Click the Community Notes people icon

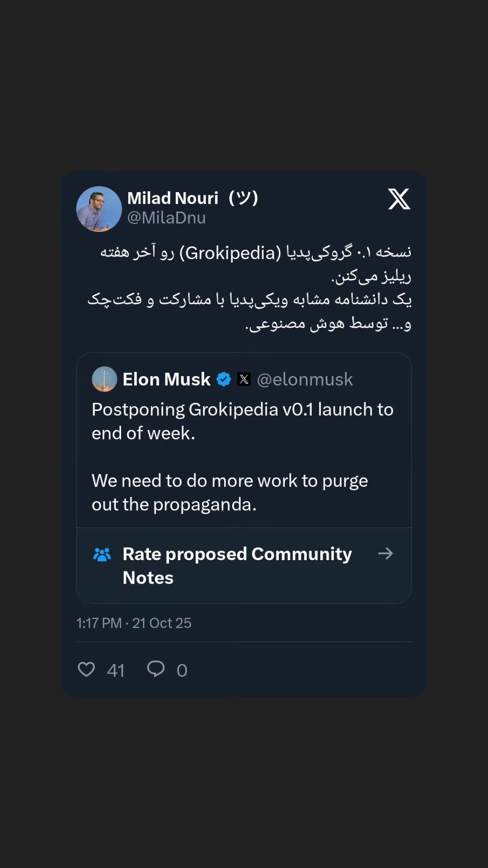(102, 554)
